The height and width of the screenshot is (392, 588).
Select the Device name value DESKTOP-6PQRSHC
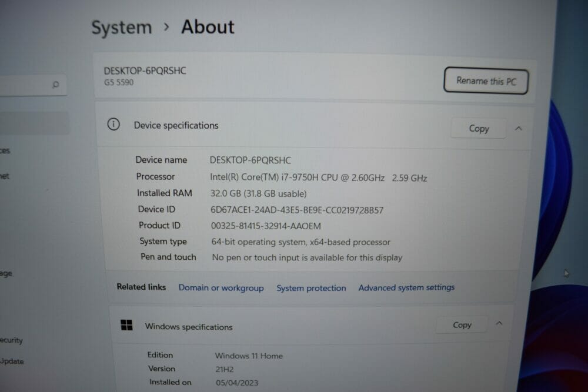pyautogui.click(x=250, y=160)
